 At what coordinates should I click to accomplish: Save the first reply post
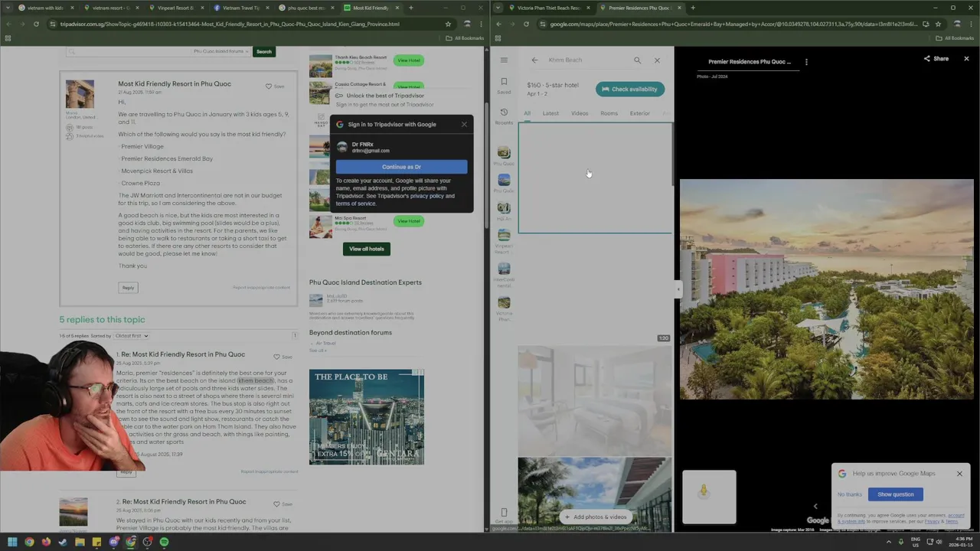(283, 357)
